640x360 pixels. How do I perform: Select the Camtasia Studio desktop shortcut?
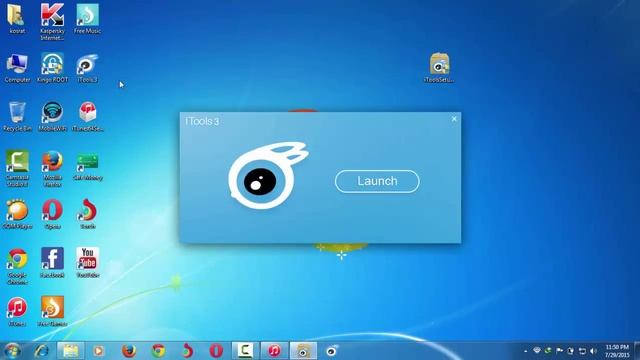(17, 169)
